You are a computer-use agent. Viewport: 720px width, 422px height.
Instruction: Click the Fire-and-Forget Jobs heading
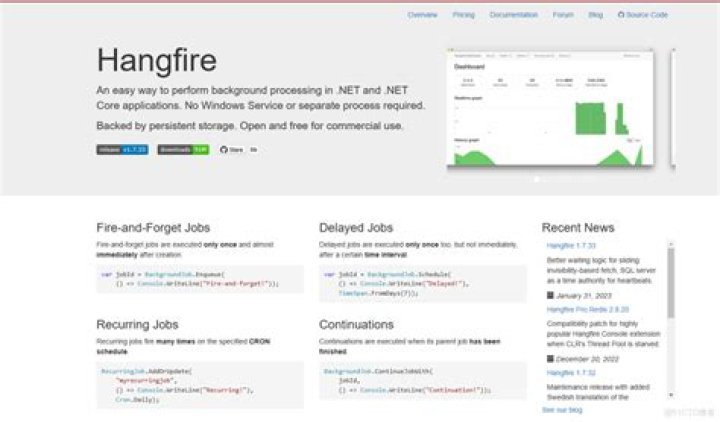coord(153,228)
